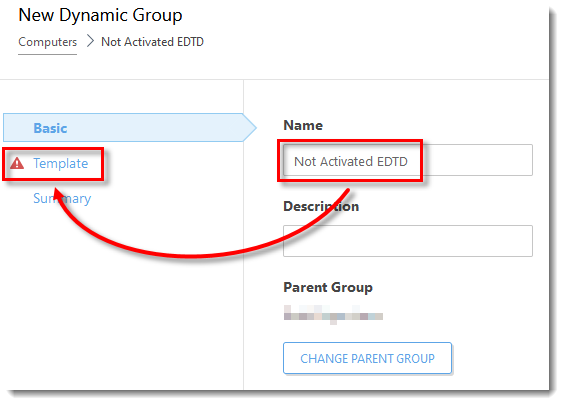Click the Change Parent Group button

pos(367,358)
